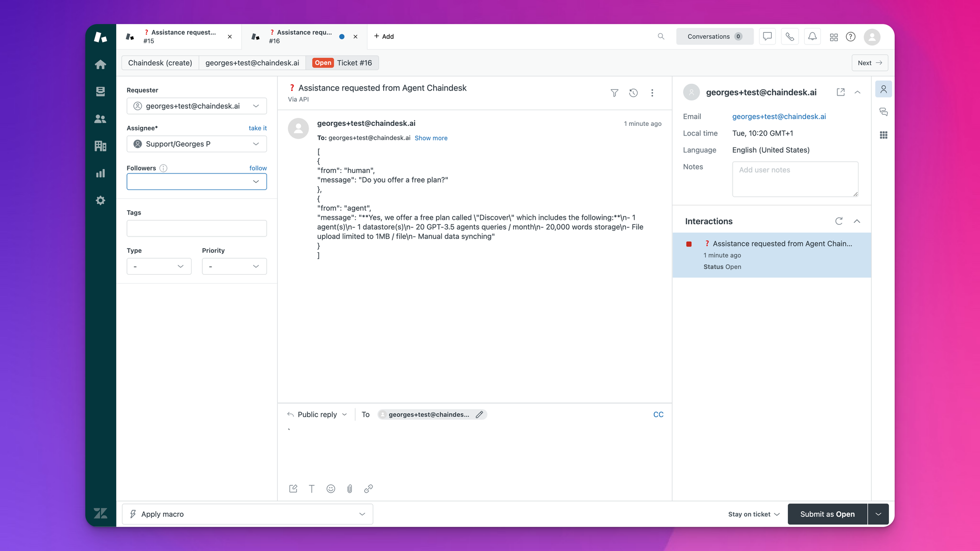Click the refresh interactions icon
Viewport: 980px width, 551px height.
click(839, 221)
